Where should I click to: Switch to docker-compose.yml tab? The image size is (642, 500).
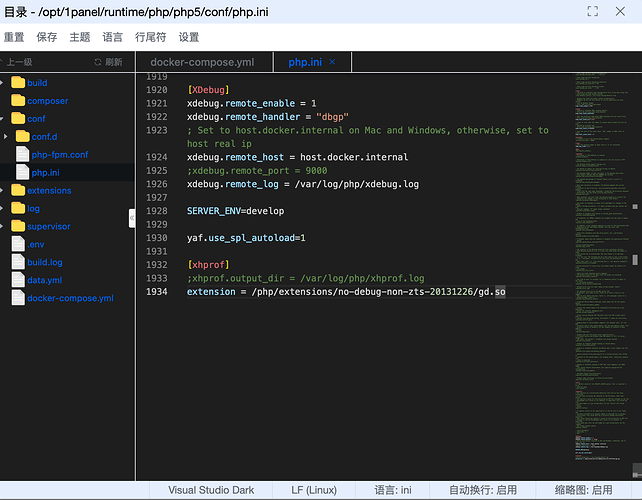pos(202,62)
